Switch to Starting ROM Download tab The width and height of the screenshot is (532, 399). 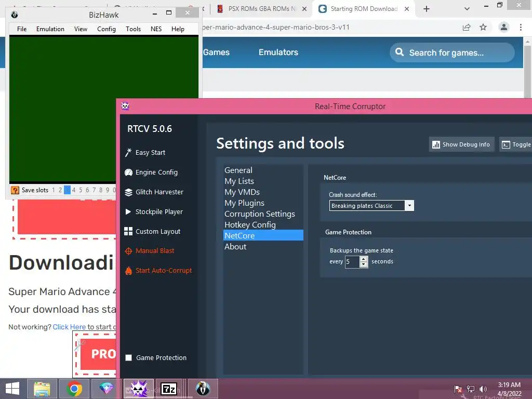363,9
